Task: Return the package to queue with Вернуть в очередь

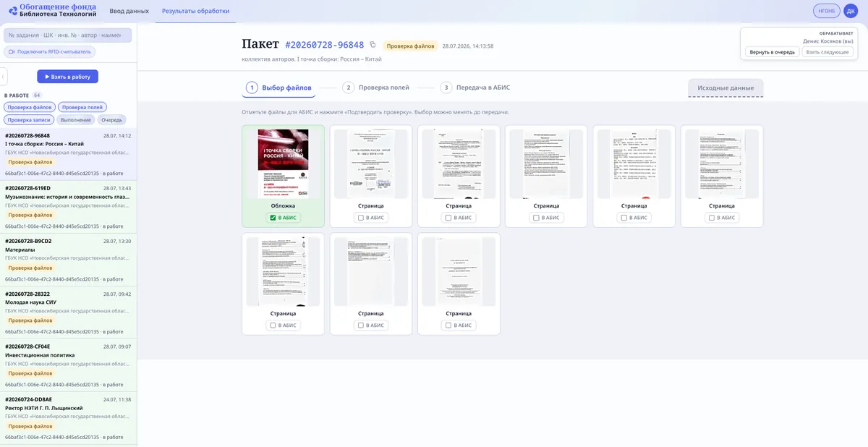Action: pyautogui.click(x=773, y=52)
